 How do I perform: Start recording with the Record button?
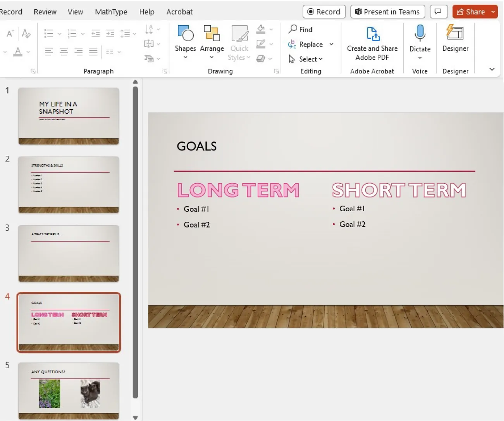pos(324,12)
